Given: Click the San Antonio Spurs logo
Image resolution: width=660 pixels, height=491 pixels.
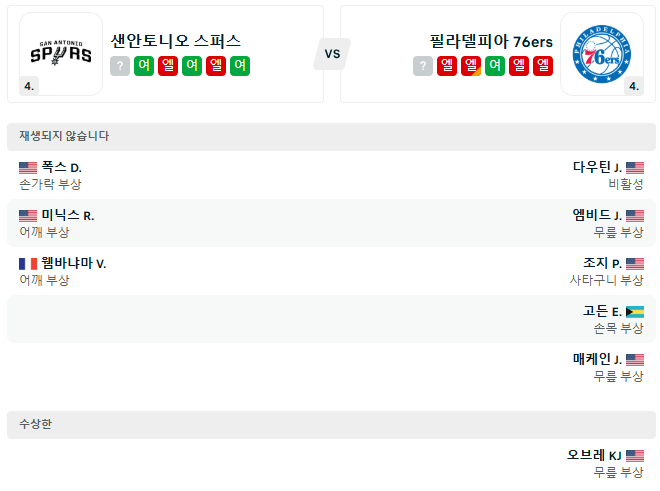Looking at the screenshot, I should click(60, 52).
